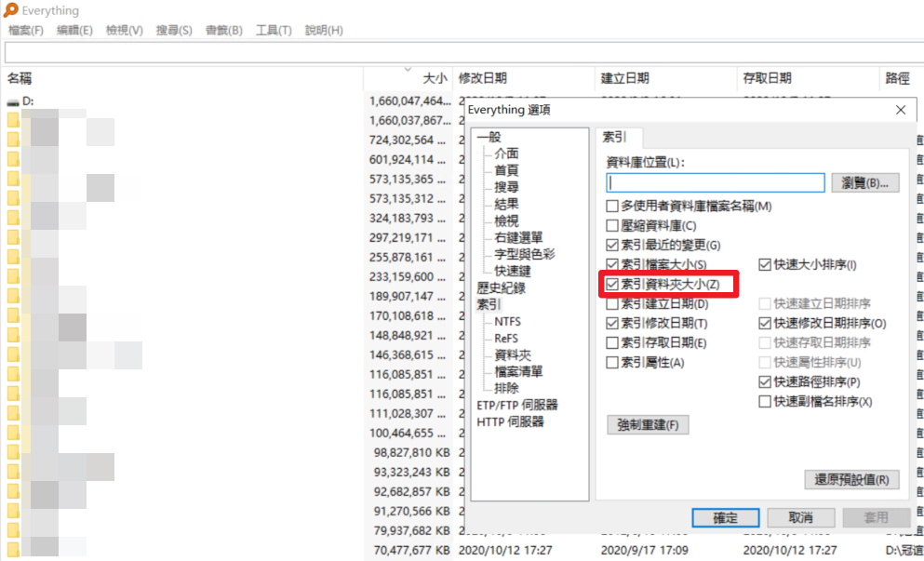This screenshot has height=561, width=924.
Task: Select 搜尋 tree item in options
Action: 507,187
